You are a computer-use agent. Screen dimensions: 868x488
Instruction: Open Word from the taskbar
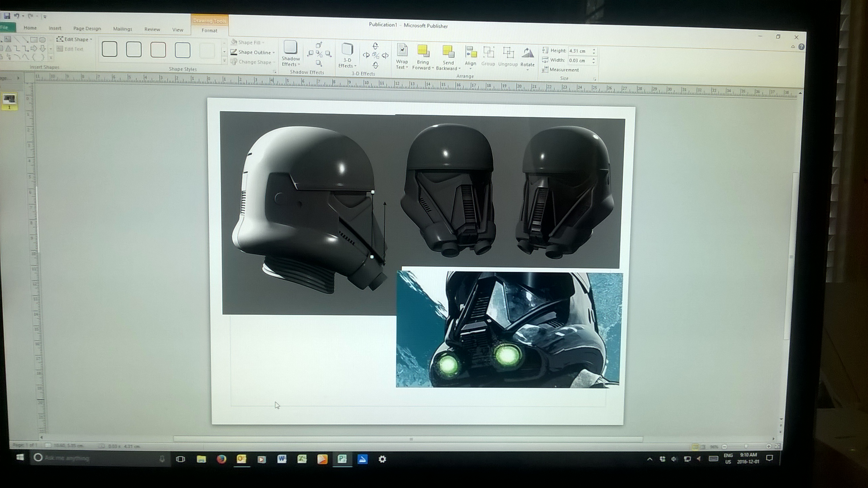282,459
